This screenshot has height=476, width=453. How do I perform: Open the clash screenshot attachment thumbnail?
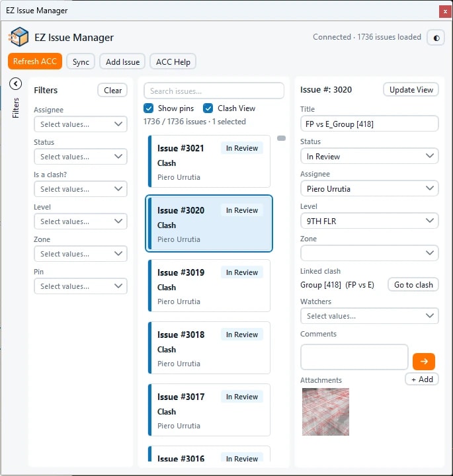pyautogui.click(x=325, y=412)
